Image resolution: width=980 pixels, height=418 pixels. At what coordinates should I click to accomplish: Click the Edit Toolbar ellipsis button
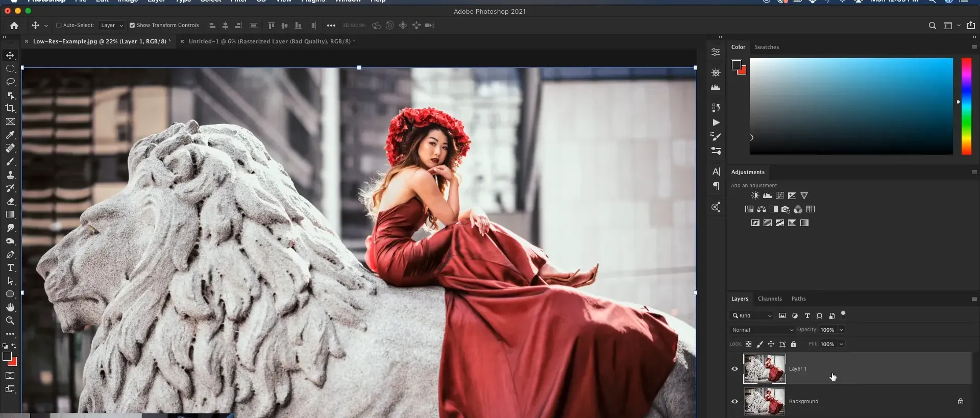10,334
